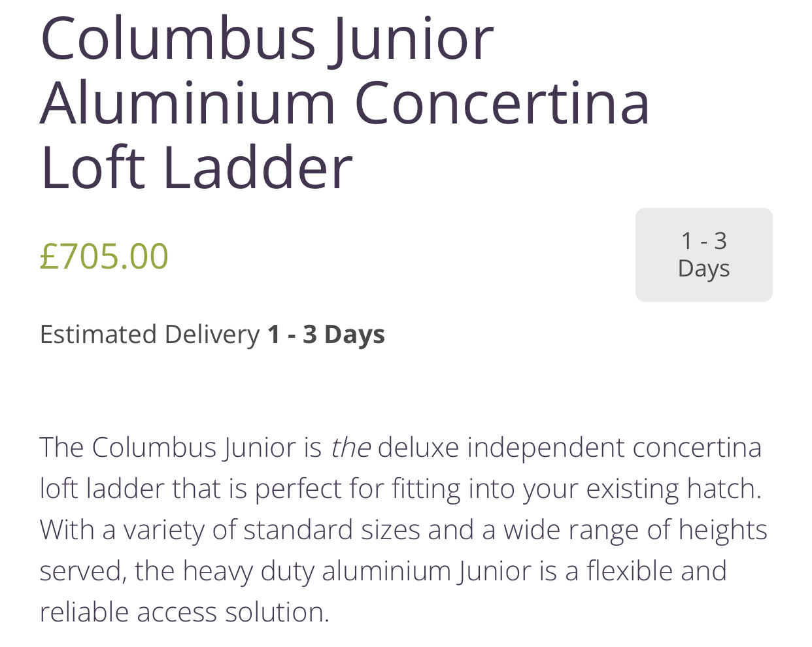
Task: Click the phrase "wide range of heights"
Action: click(635, 530)
